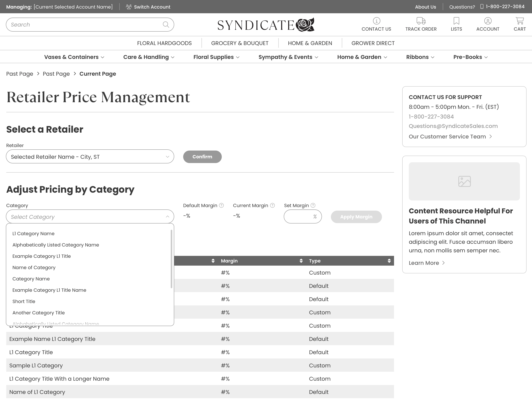Click Sample L1 Category row name
Screen dimensions: 532x407
[36, 365]
